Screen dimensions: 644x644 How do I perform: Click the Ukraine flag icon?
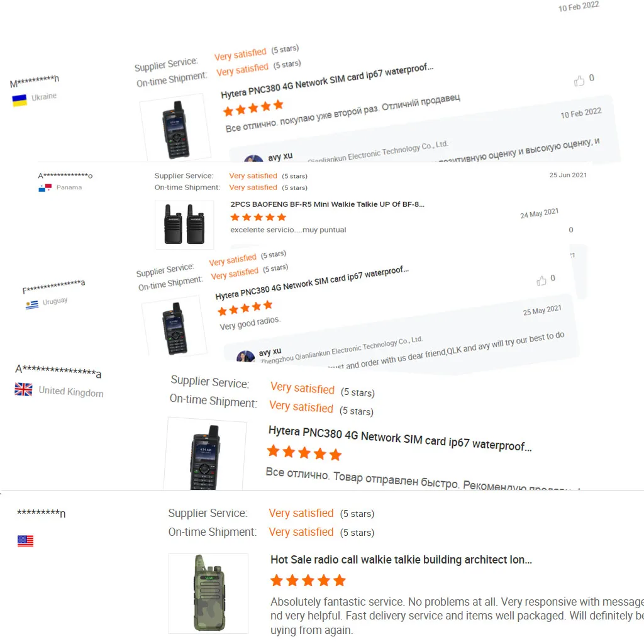click(19, 100)
